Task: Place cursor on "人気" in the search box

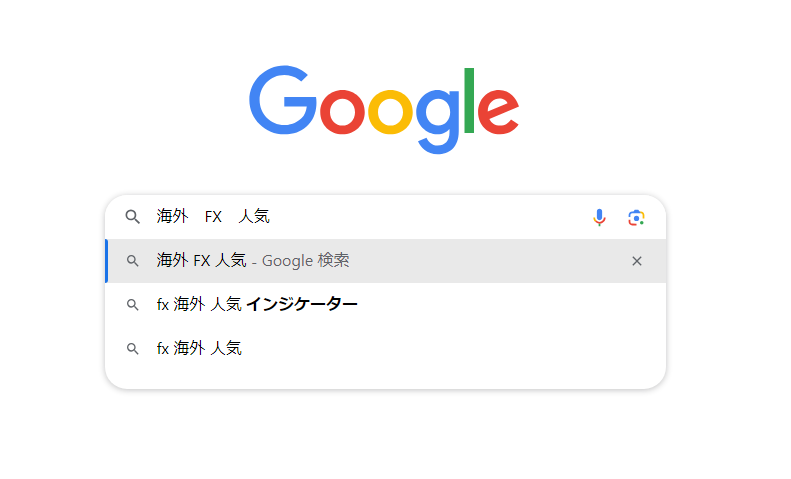Action: (254, 217)
